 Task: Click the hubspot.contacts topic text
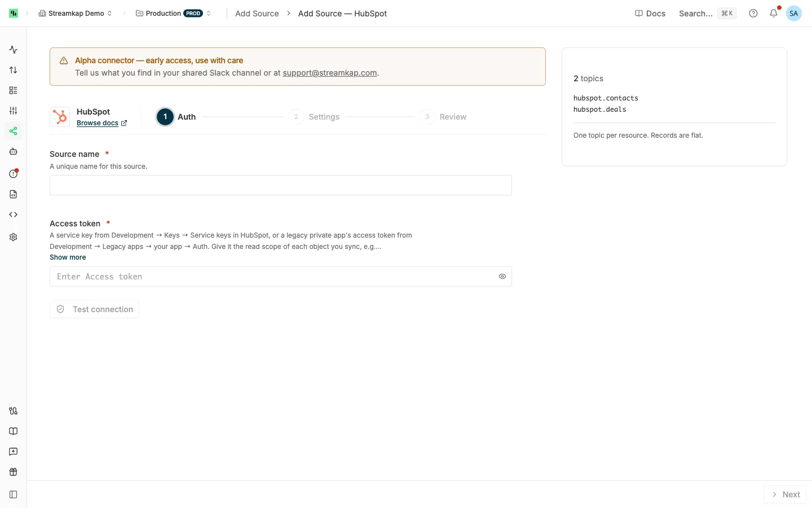coord(606,98)
